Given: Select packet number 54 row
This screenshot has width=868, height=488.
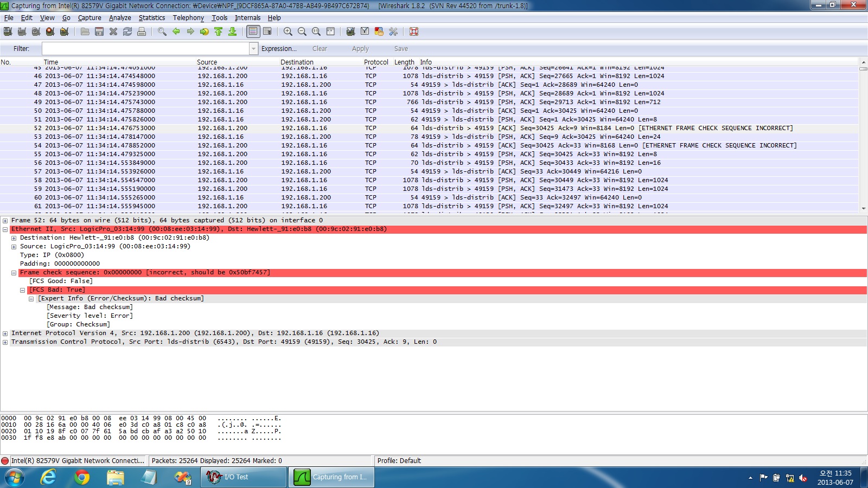Looking at the screenshot, I should pos(429,145).
